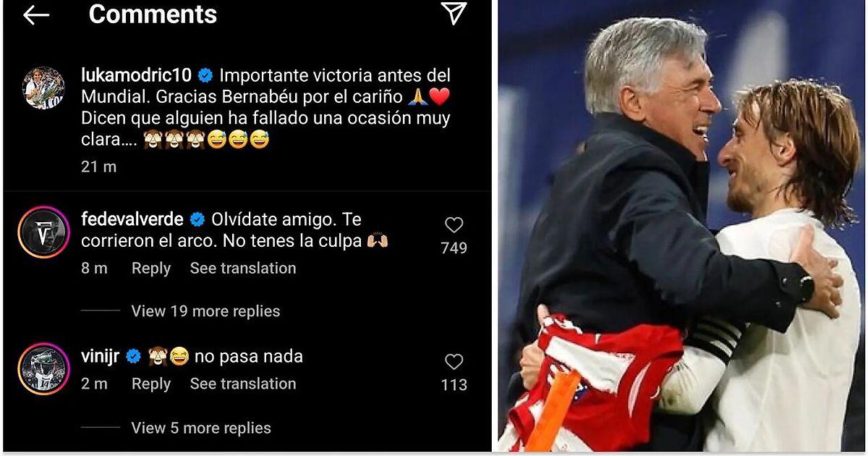
Task: Like vinijr's comment with the heart
Action: coord(454,362)
